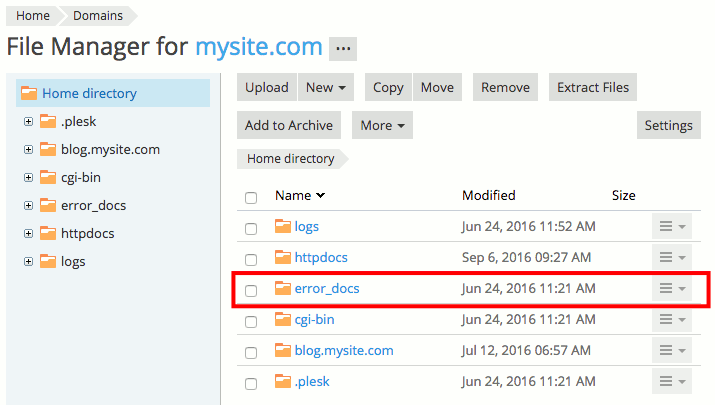Open the row actions menu for httpdocs
715x405 pixels.
click(x=672, y=257)
